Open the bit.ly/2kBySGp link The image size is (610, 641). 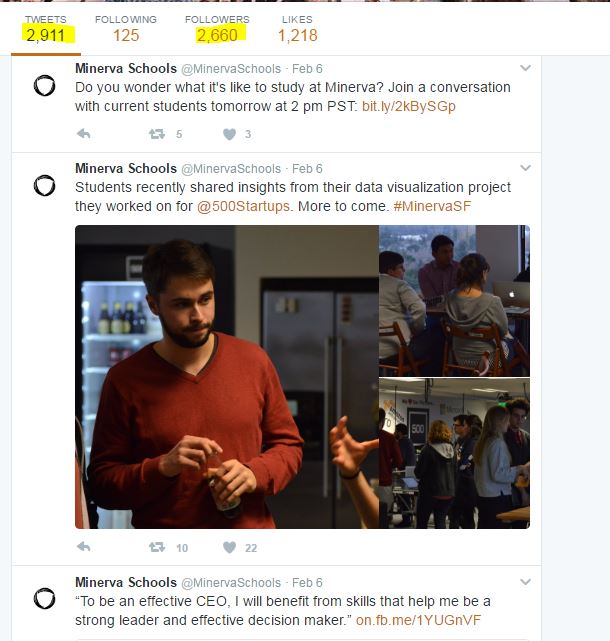(408, 106)
